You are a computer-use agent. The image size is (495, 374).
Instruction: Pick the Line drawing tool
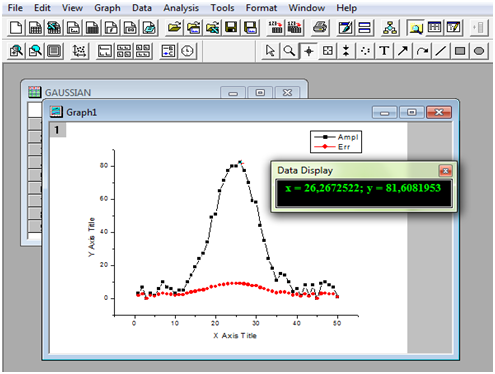pyautogui.click(x=441, y=51)
